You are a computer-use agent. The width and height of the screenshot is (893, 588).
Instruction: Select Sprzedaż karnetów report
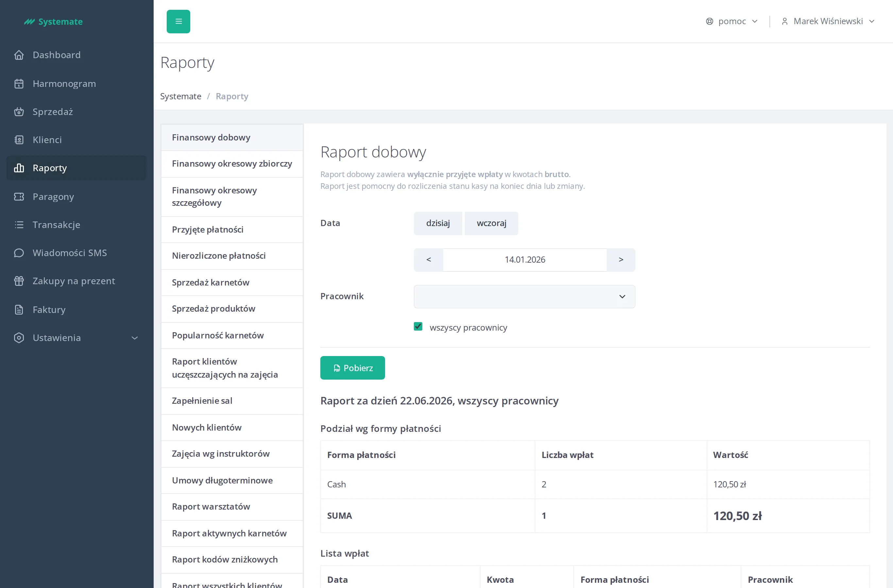[232, 282]
